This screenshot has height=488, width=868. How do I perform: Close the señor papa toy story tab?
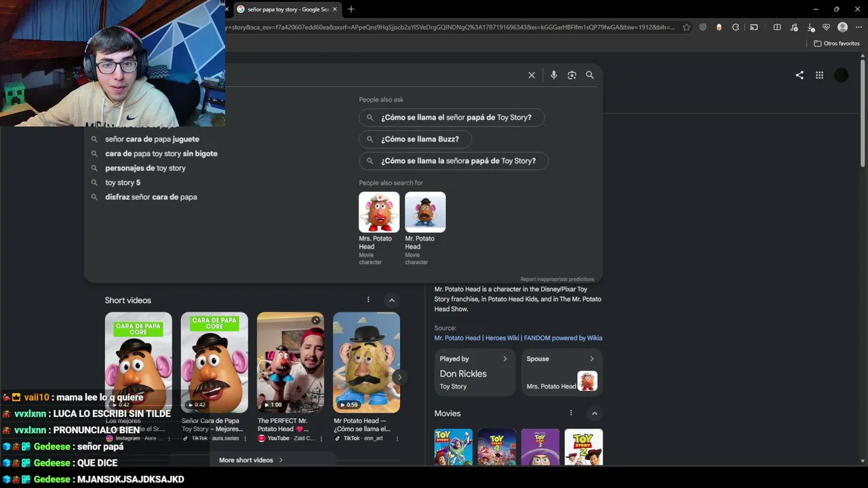(x=334, y=9)
